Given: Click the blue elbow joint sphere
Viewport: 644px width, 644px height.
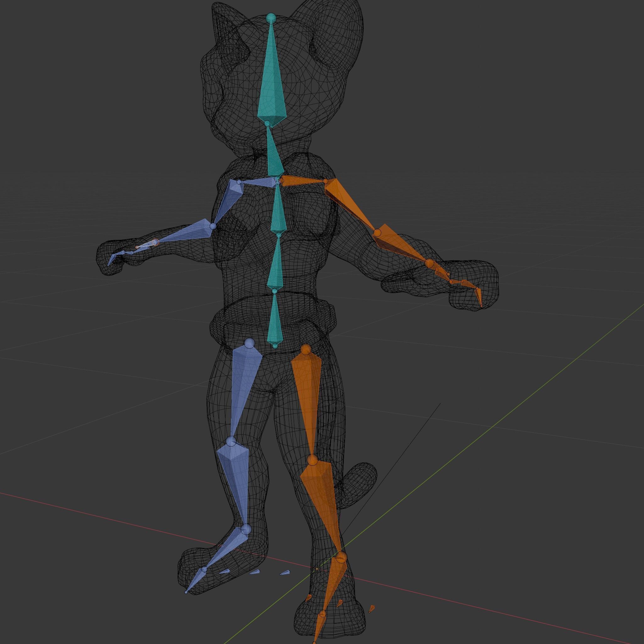Looking at the screenshot, I should point(213,226).
